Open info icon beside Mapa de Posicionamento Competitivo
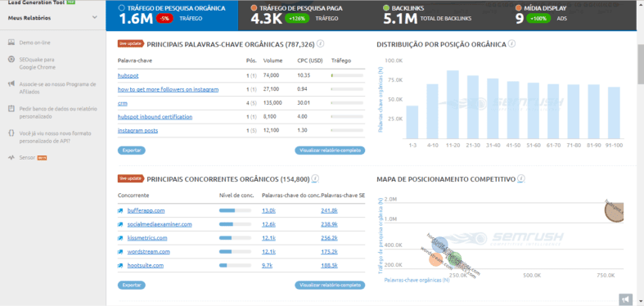644x306 pixels. point(521,178)
